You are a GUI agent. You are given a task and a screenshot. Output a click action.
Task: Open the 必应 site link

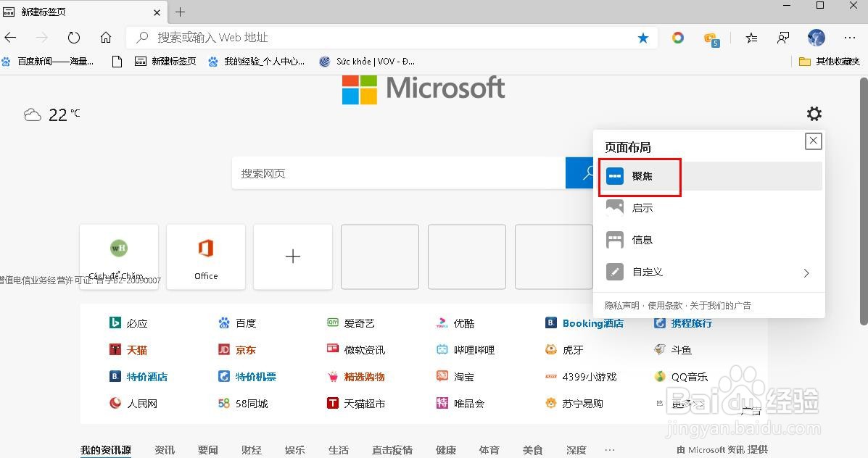point(128,323)
